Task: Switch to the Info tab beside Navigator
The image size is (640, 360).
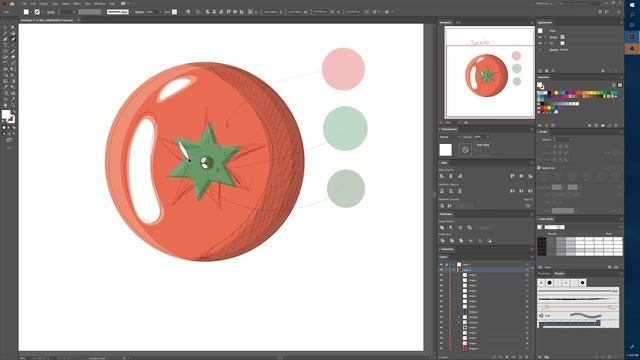Action: coord(458,22)
